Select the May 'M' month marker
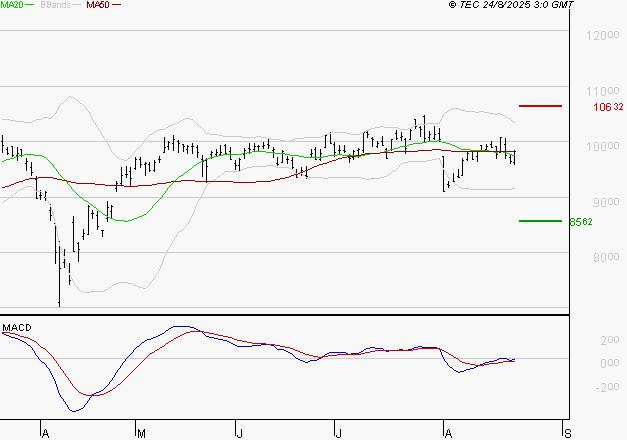Image resolution: width=627 pixels, height=440 pixels. pyautogui.click(x=141, y=433)
